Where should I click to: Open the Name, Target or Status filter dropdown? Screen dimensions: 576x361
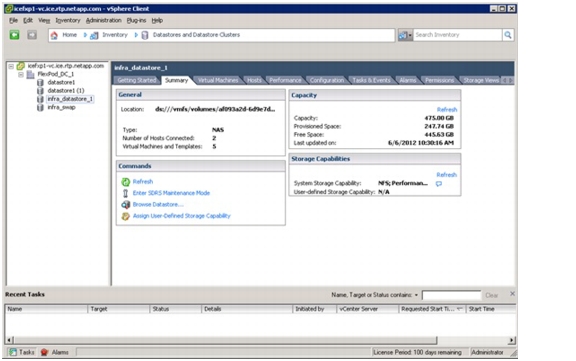[x=416, y=295]
